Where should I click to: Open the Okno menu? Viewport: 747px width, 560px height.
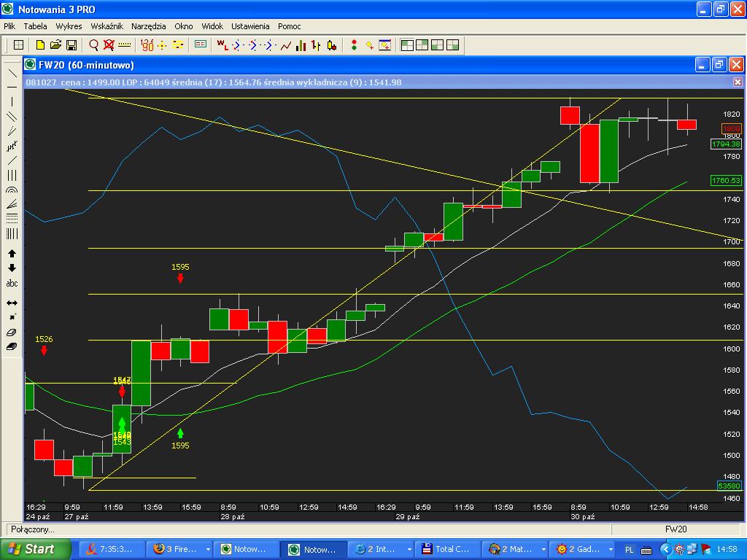click(x=183, y=26)
